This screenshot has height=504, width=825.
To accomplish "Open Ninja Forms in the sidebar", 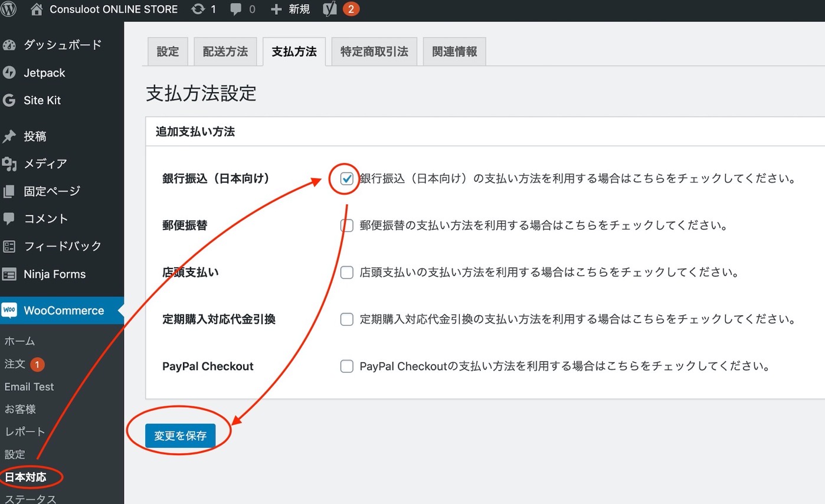I will pos(54,274).
